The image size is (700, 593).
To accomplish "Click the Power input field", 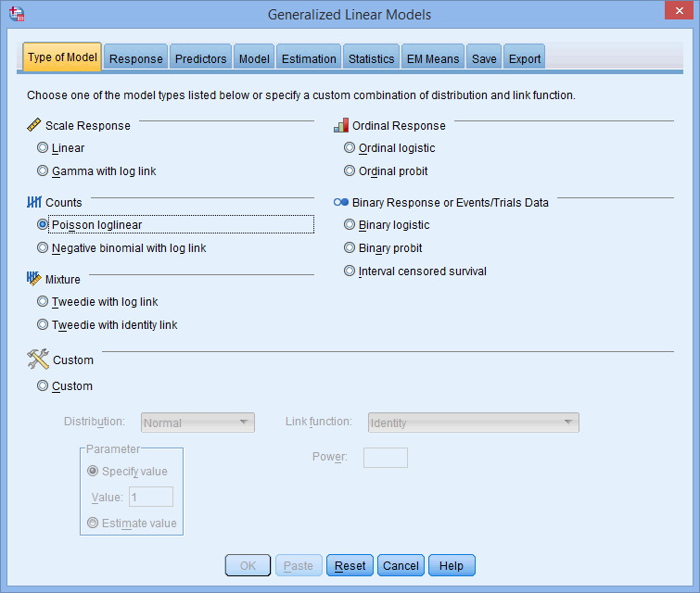I will [x=386, y=458].
